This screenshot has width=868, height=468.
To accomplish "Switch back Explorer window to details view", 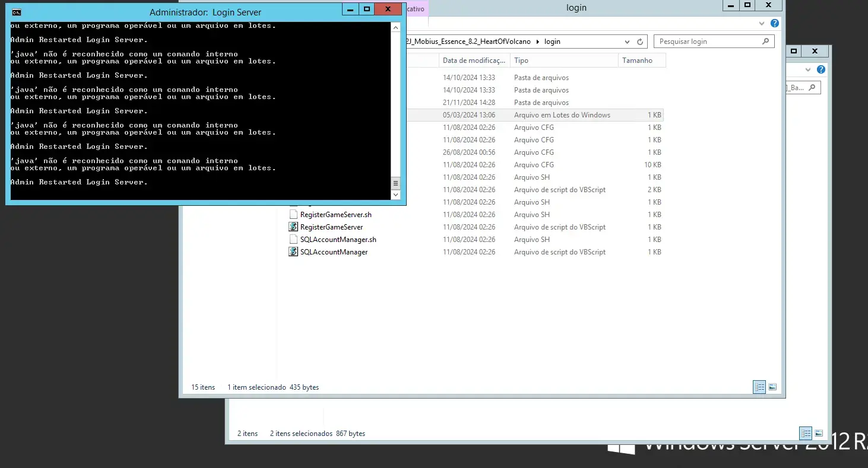I will tap(806, 433).
